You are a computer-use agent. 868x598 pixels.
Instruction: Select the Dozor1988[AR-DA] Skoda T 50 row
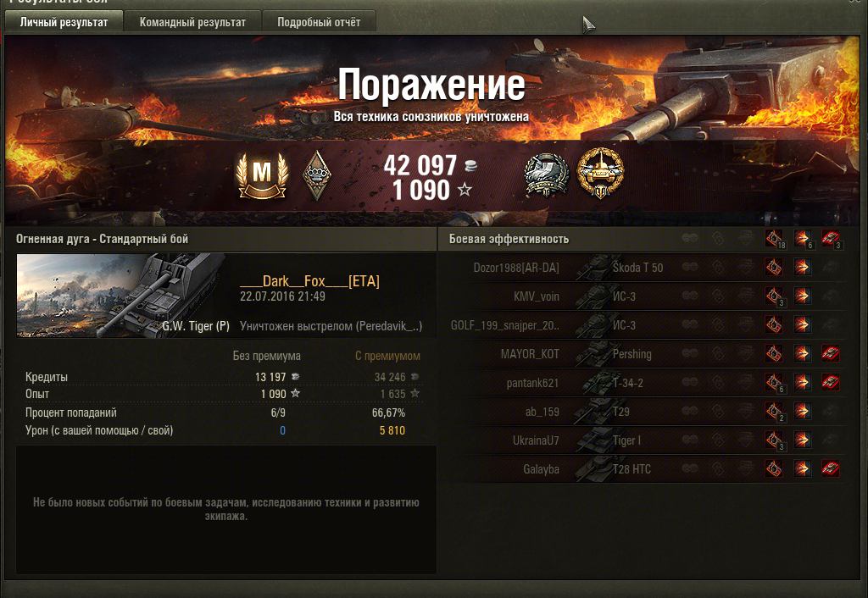(x=645, y=268)
